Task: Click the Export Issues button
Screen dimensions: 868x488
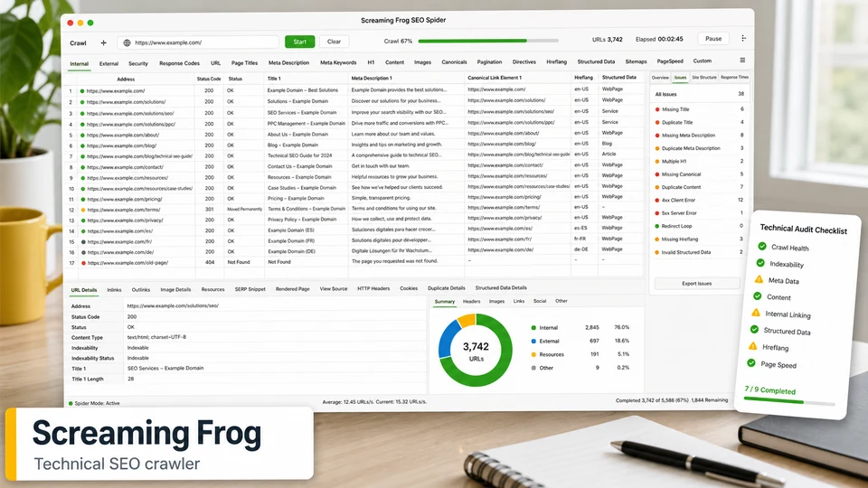Action: coord(697,283)
